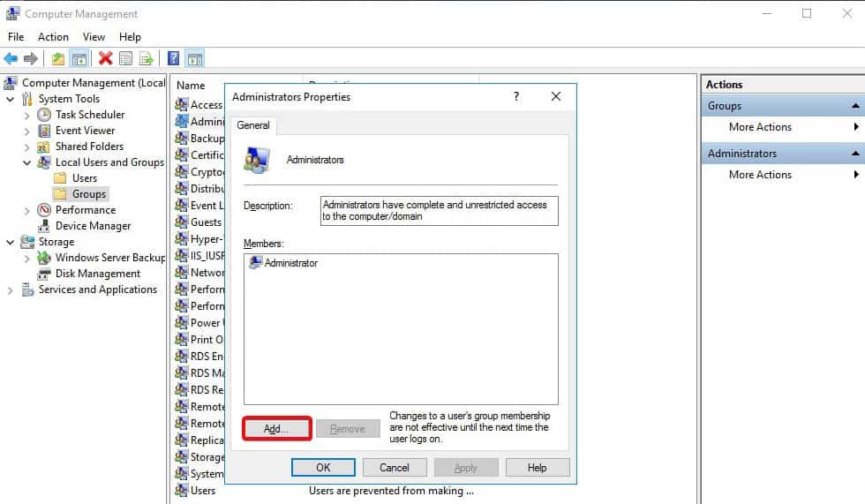Image resolution: width=865 pixels, height=504 pixels.
Task: Click the Windows Server Backup icon
Action: 44,258
